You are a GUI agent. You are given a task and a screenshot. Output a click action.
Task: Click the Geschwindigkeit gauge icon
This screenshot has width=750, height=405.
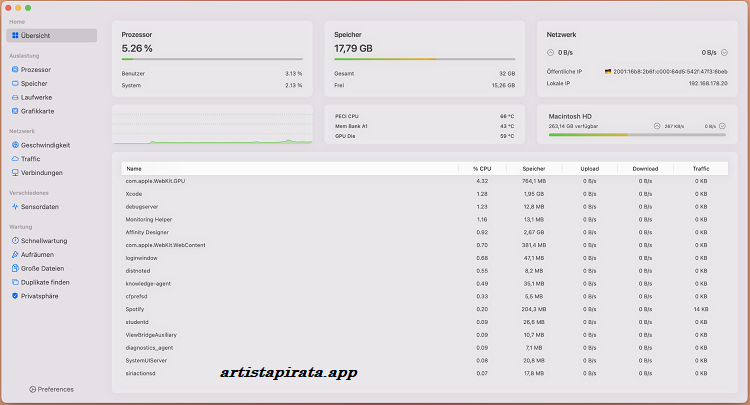(15, 145)
